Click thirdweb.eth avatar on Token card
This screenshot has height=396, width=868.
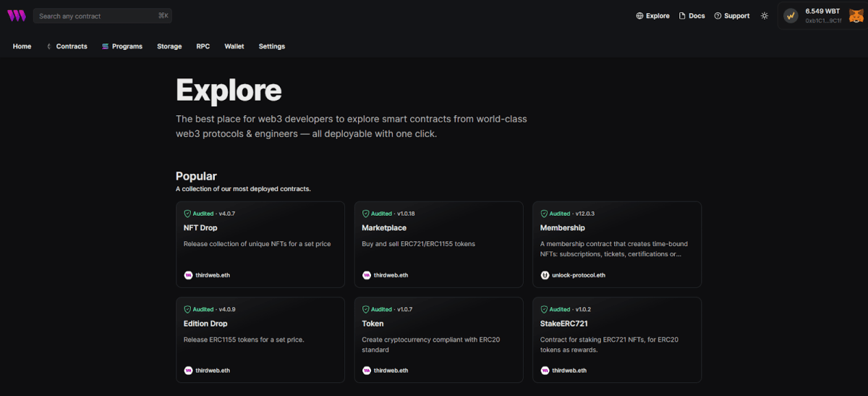[366, 371]
